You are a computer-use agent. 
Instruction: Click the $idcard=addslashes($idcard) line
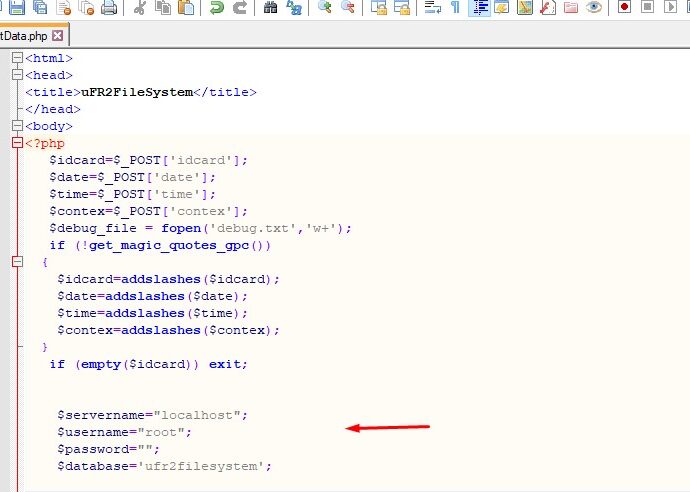(169, 279)
